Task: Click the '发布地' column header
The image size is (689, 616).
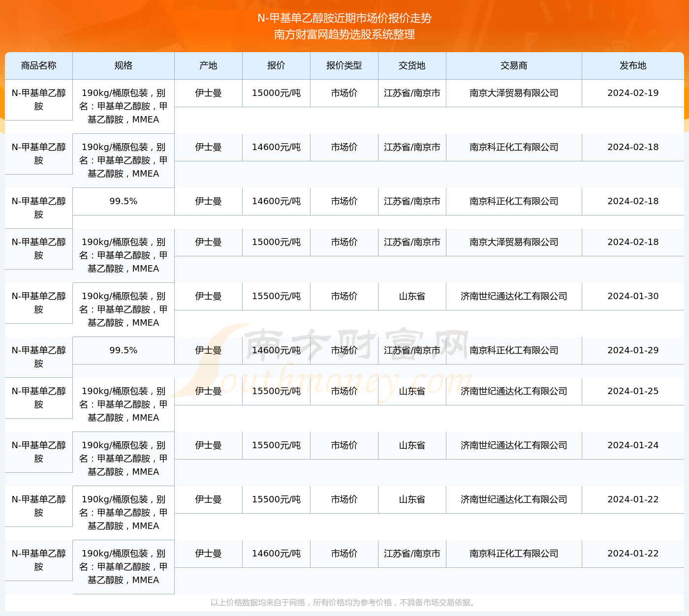Action: [x=633, y=65]
